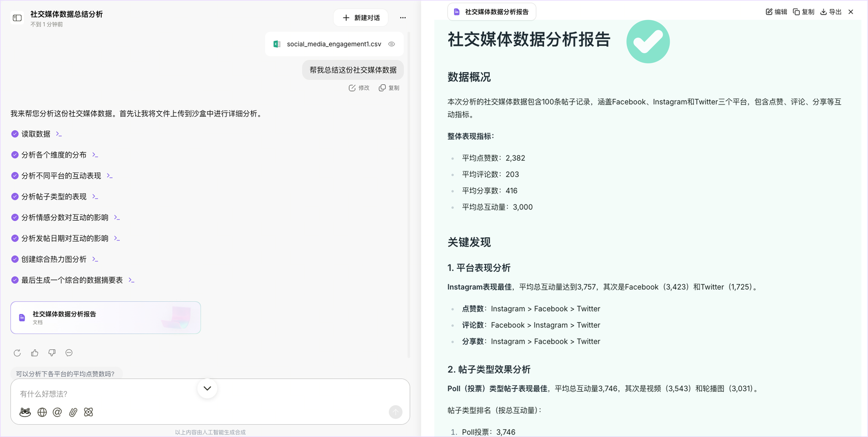
Task: Click the raccoon avatar icon in the input box
Action: (25, 412)
